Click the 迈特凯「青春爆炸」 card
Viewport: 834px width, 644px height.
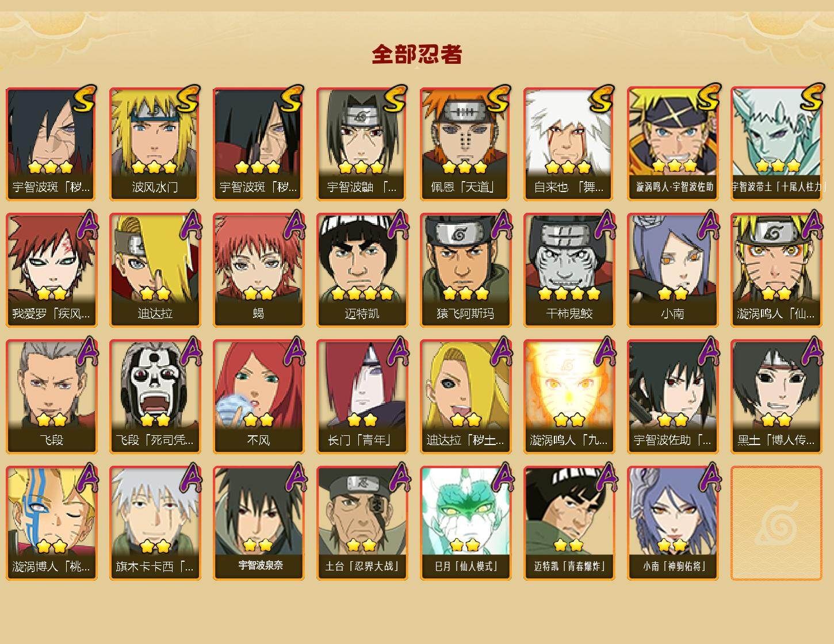569,523
